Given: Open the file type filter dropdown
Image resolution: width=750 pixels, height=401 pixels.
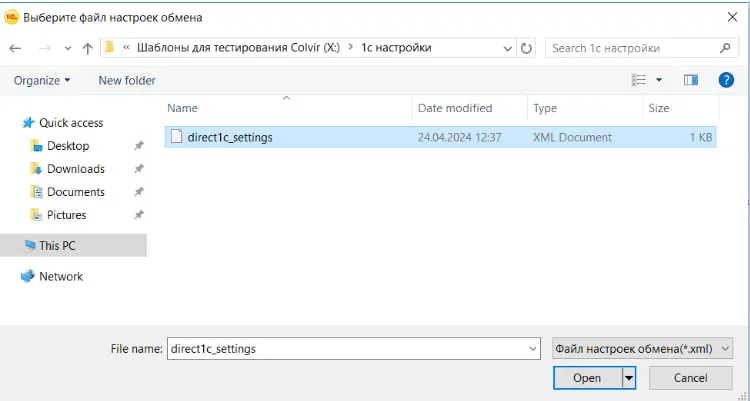Looking at the screenshot, I should pyautogui.click(x=642, y=348).
